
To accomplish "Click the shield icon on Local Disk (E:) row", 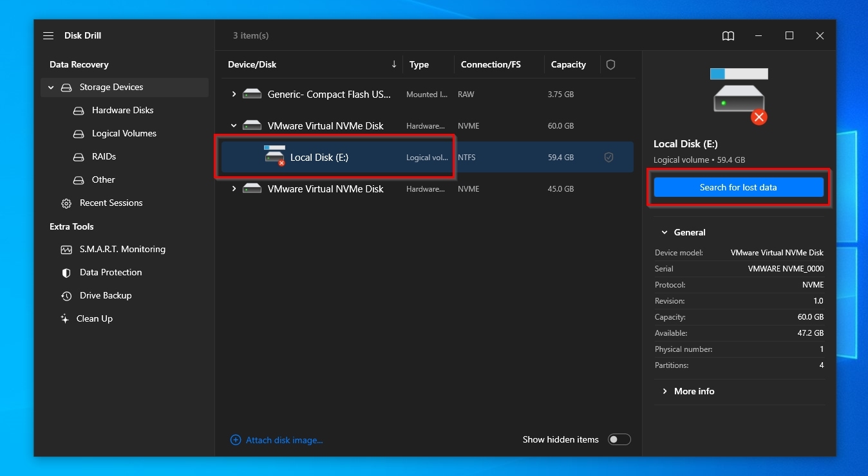I will pyautogui.click(x=609, y=158).
